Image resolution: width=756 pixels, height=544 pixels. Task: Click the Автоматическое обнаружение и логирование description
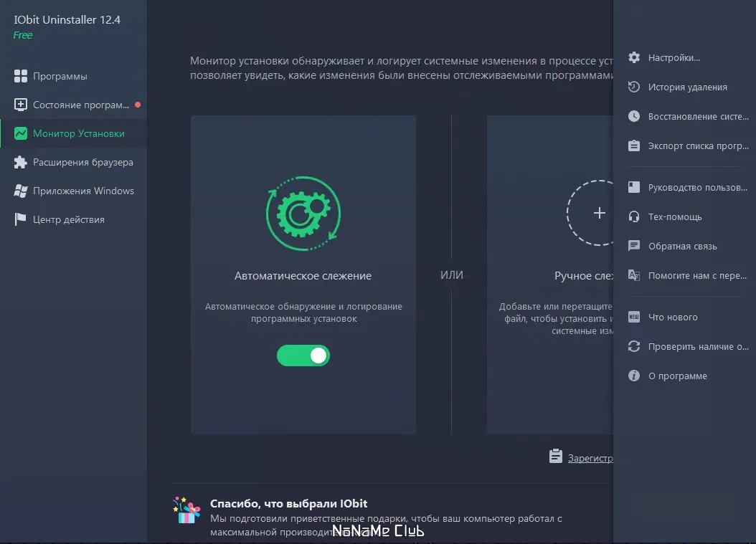pos(303,312)
